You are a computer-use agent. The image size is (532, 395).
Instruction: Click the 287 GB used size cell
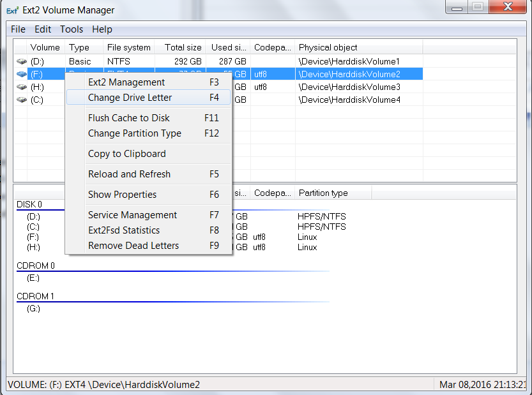click(x=232, y=61)
